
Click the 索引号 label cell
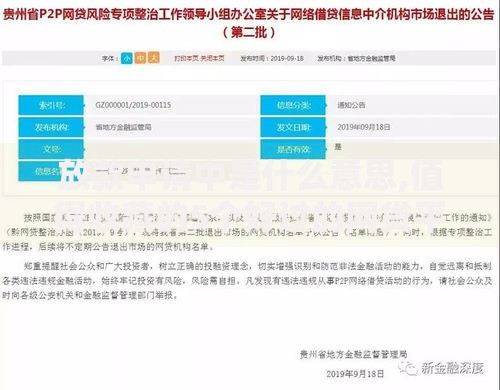pos(51,105)
